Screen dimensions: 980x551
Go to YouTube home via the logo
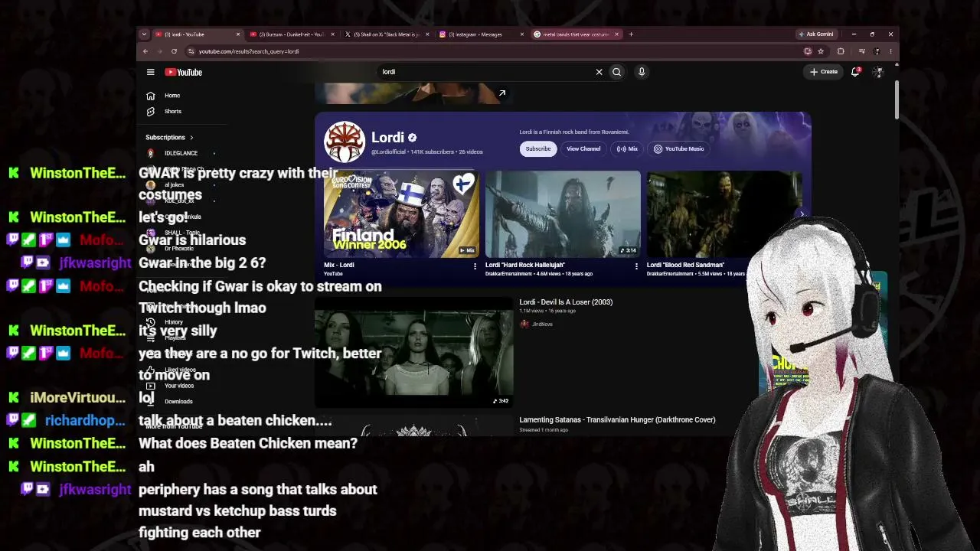coord(184,72)
